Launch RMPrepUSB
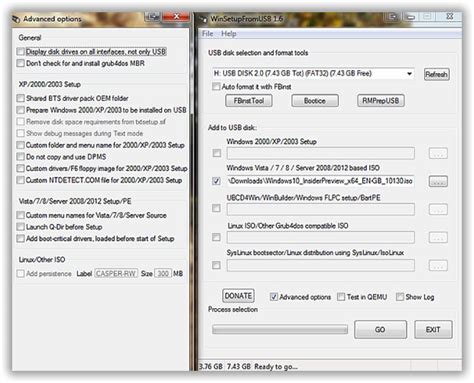This screenshot has height=383, width=474. pyautogui.click(x=381, y=101)
